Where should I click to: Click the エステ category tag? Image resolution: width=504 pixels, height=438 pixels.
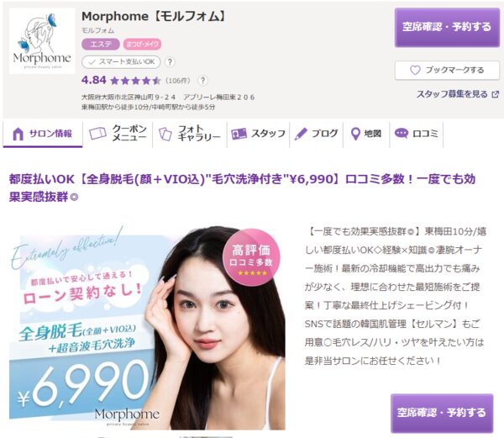(101, 44)
